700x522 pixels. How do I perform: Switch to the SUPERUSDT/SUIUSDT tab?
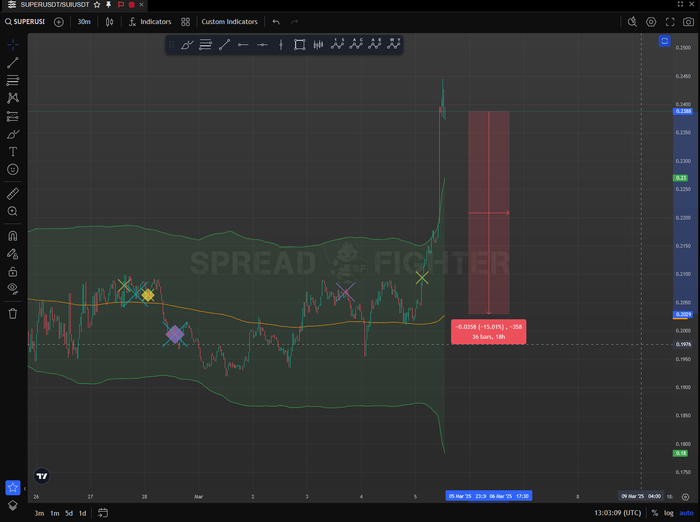pyautogui.click(x=55, y=4)
